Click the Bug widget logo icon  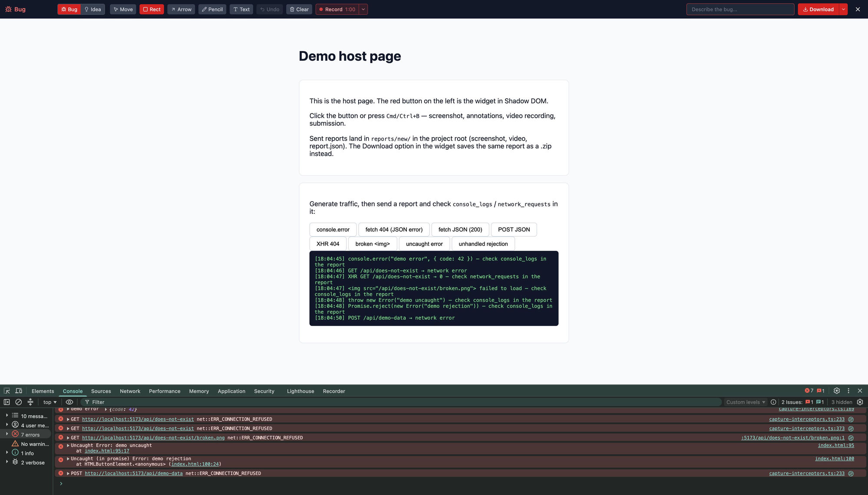pyautogui.click(x=8, y=9)
